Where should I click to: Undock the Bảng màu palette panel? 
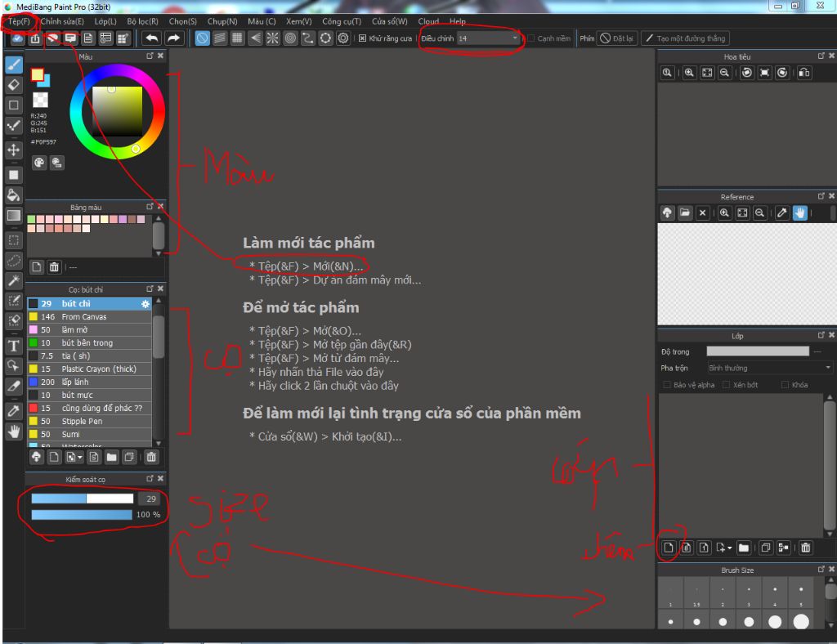click(150, 207)
